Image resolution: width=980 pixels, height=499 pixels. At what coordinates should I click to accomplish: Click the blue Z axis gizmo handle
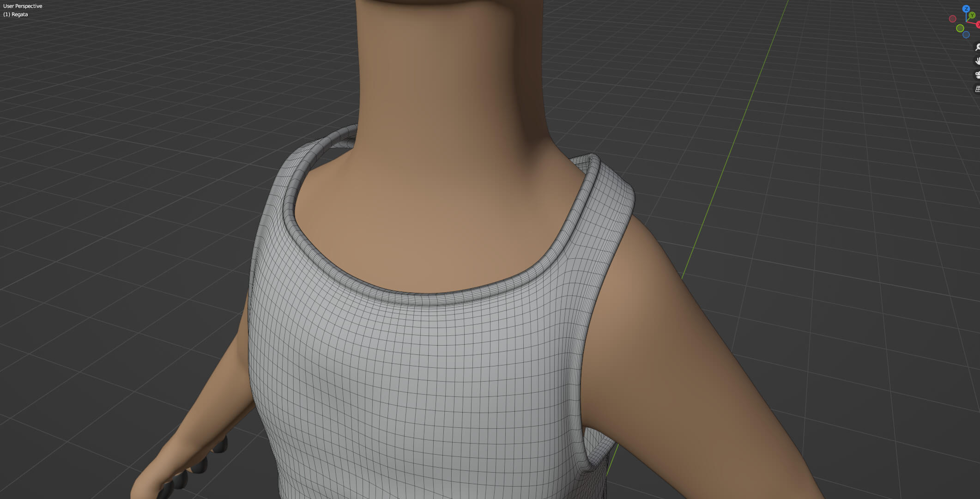click(966, 9)
